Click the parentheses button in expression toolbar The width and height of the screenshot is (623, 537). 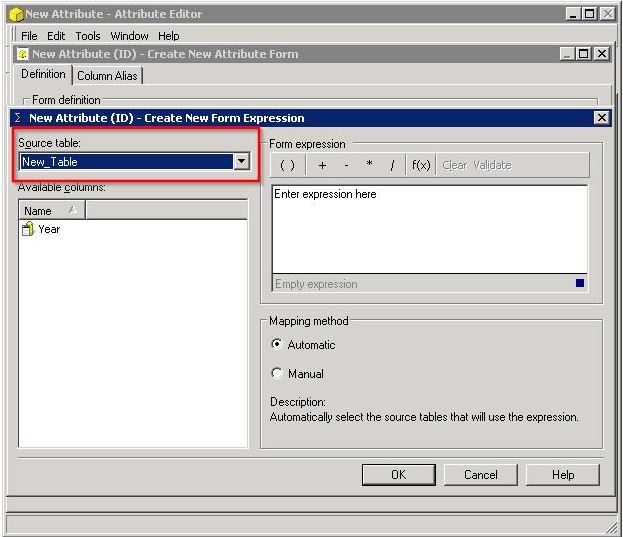tap(287, 165)
